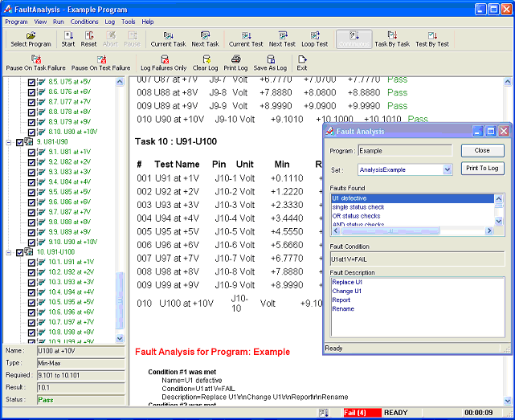515x420 pixels.
Task: Open the Tools menu
Action: click(129, 22)
